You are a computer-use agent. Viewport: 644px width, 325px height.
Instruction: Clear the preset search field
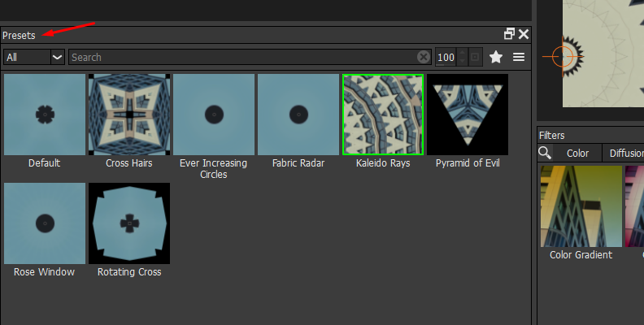424,57
